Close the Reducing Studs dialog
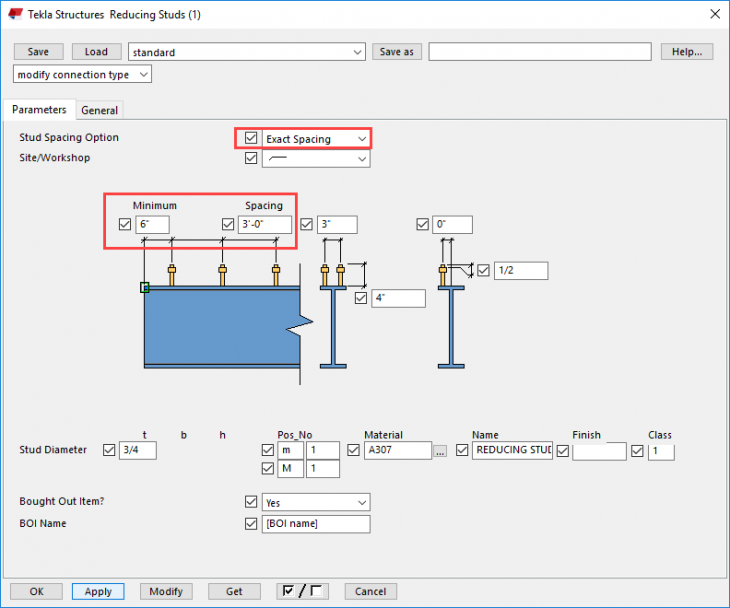Screen dimensions: 730x608 pos(714,14)
